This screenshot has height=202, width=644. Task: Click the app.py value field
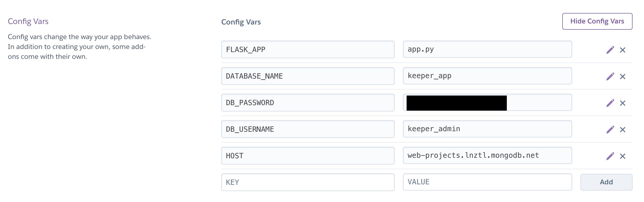(x=487, y=49)
